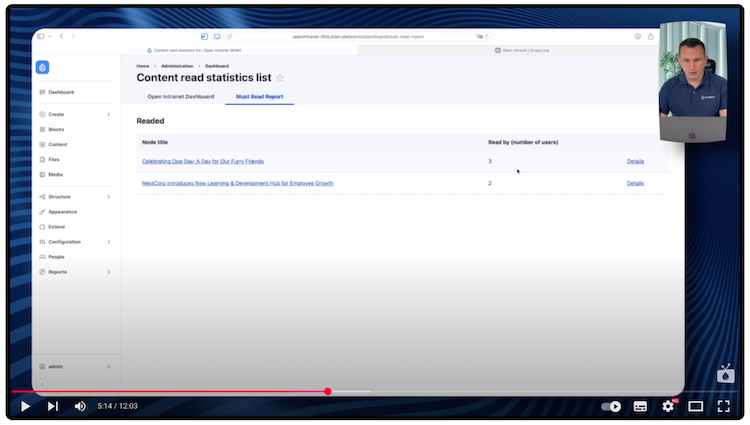Open Content in the sidebar
The height and width of the screenshot is (425, 750).
point(57,144)
